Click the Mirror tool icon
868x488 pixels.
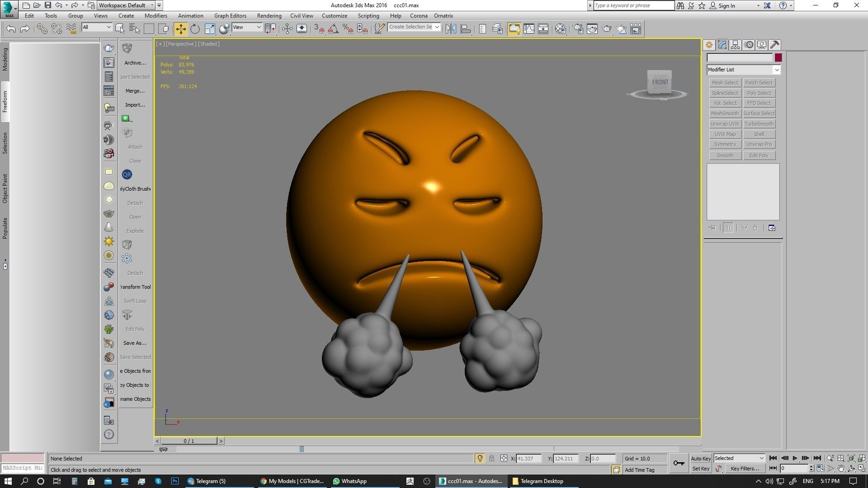(x=451, y=29)
